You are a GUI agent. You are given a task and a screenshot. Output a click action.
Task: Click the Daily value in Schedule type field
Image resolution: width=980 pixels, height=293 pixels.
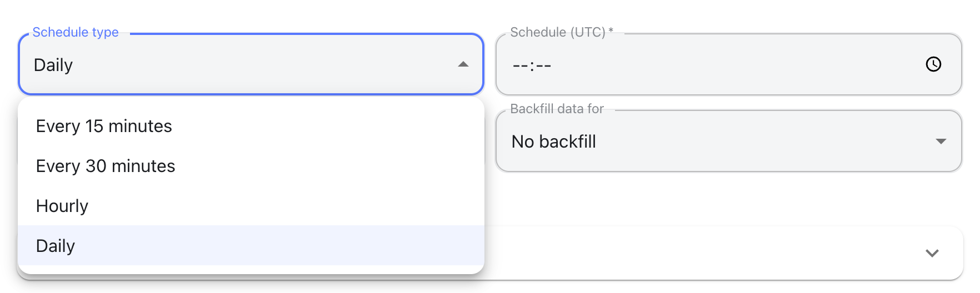click(x=53, y=65)
